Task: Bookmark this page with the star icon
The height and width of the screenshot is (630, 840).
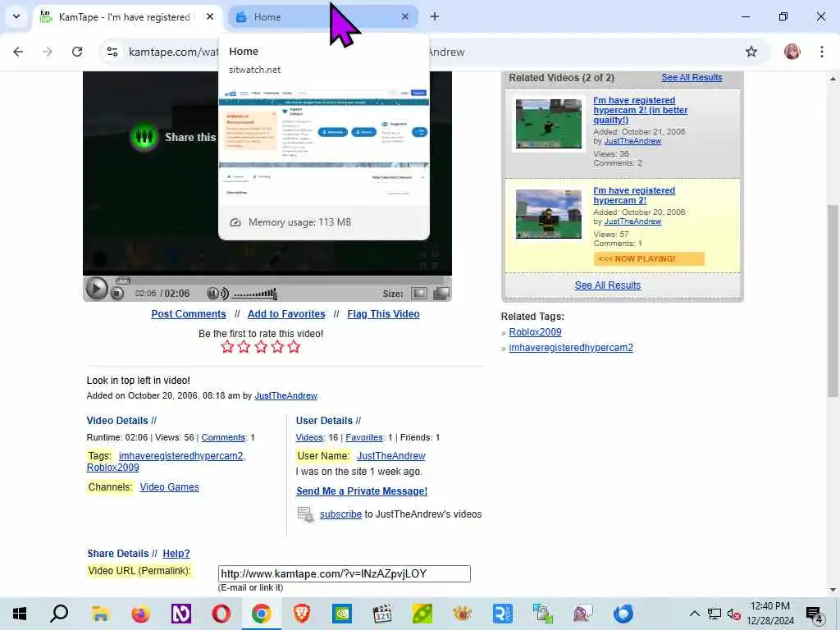Action: tap(751, 52)
